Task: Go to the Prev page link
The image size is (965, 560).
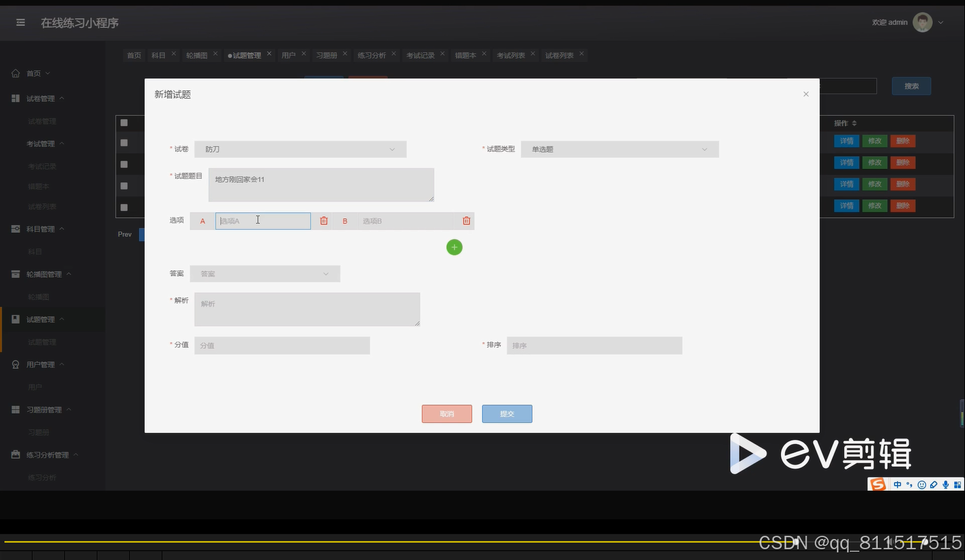Action: tap(125, 235)
